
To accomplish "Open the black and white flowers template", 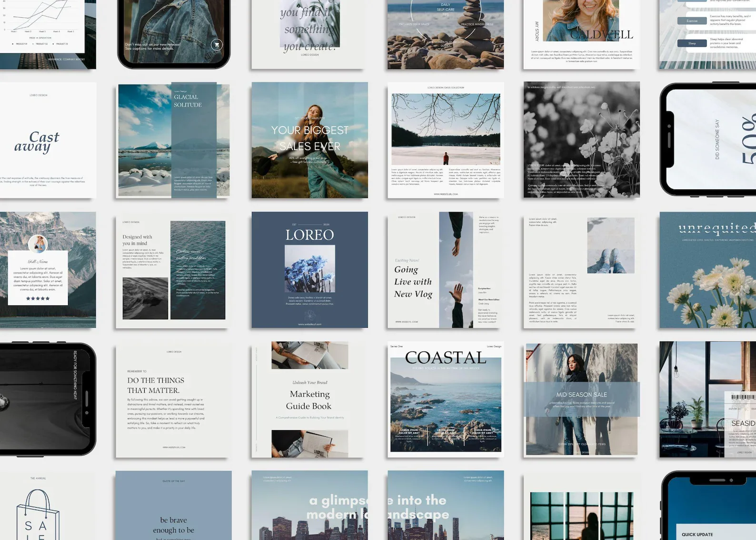I will [x=582, y=140].
